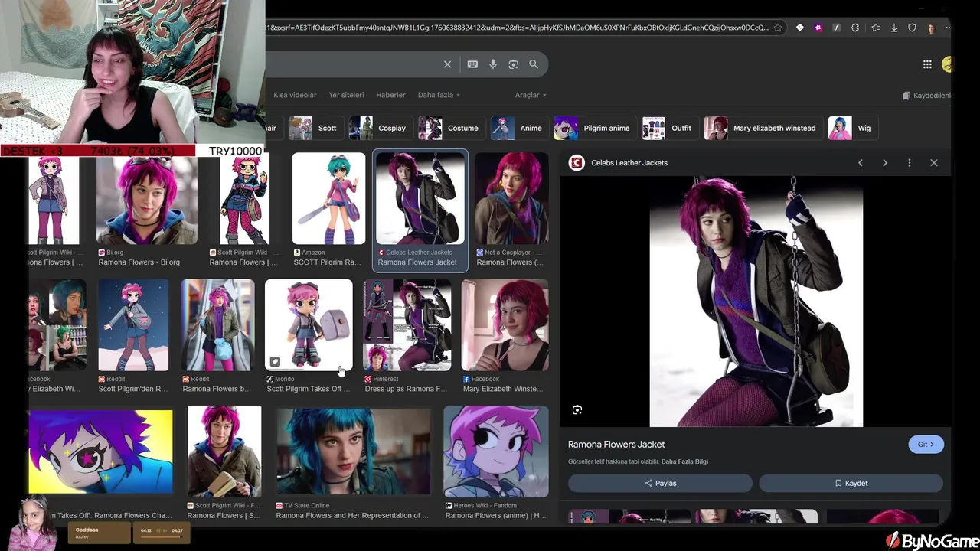Open the browser profile avatar
Image resolution: width=980 pixels, height=551 pixels.
point(931,28)
